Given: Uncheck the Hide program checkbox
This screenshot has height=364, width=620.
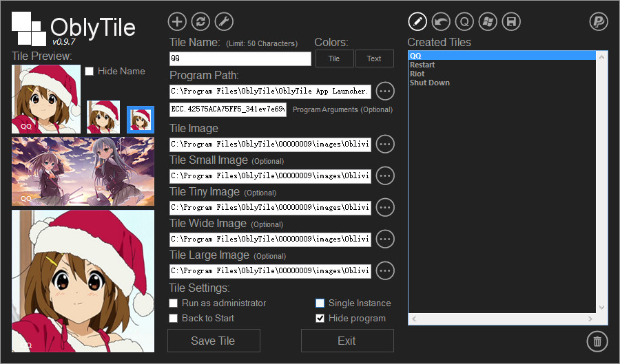Looking at the screenshot, I should click(x=320, y=318).
